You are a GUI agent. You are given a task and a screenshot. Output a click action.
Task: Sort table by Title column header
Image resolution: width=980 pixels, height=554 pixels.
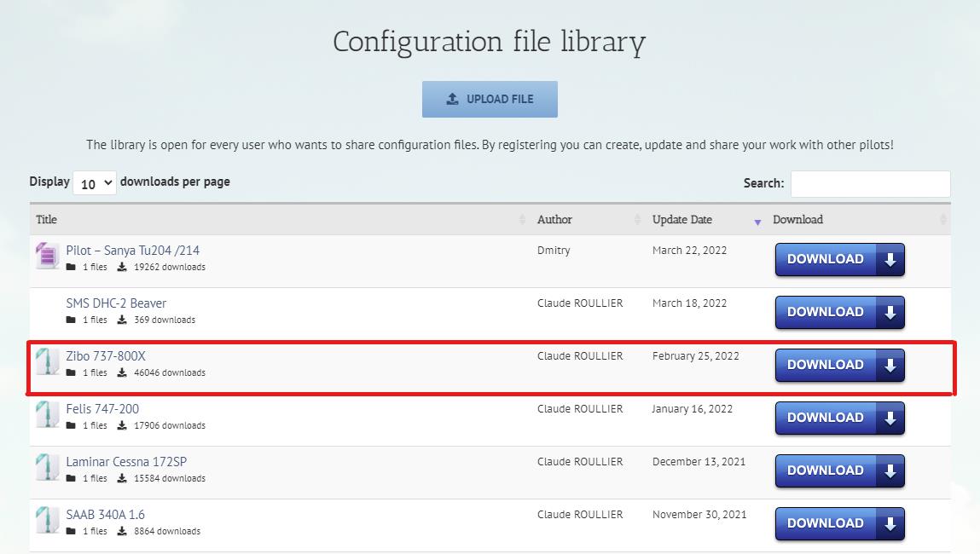point(280,219)
